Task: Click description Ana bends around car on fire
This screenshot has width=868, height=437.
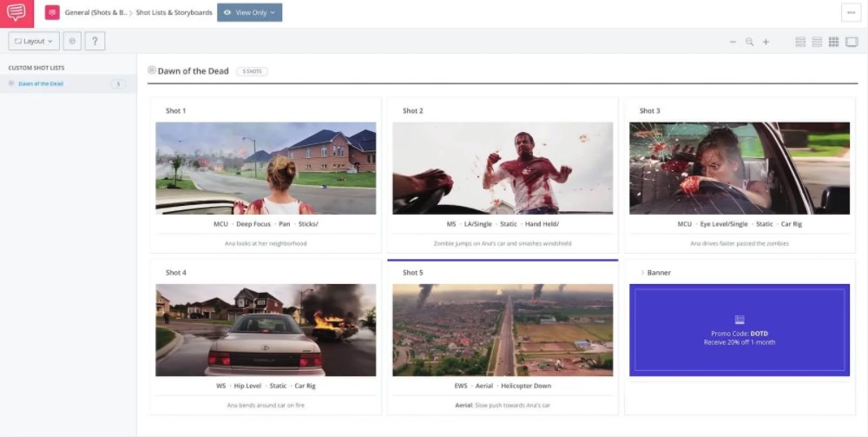Action: point(266,406)
